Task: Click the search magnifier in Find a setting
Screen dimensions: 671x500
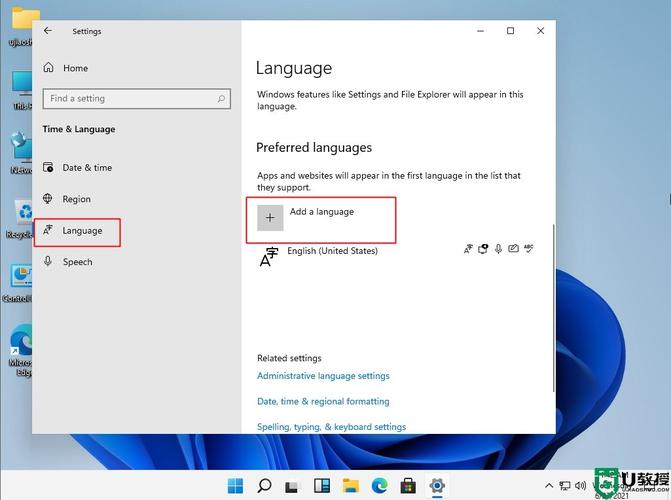Action: (x=221, y=99)
